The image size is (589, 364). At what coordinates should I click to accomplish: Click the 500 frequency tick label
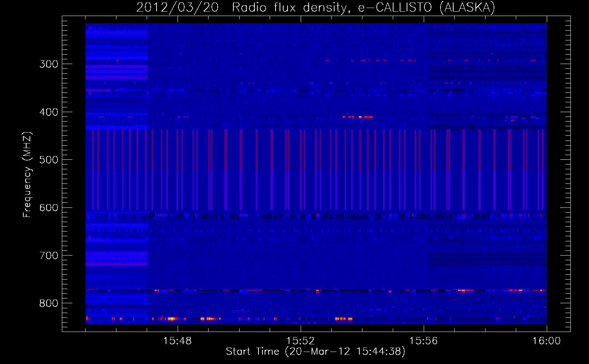coord(49,160)
